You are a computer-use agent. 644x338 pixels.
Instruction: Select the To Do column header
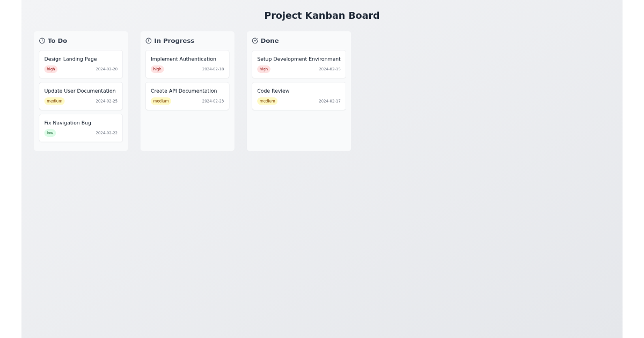pyautogui.click(x=57, y=41)
